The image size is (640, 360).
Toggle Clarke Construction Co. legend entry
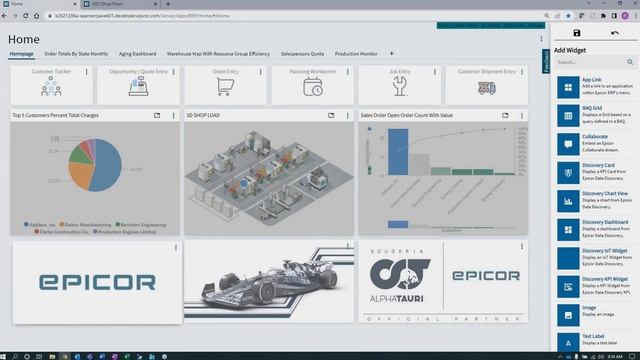(61, 232)
